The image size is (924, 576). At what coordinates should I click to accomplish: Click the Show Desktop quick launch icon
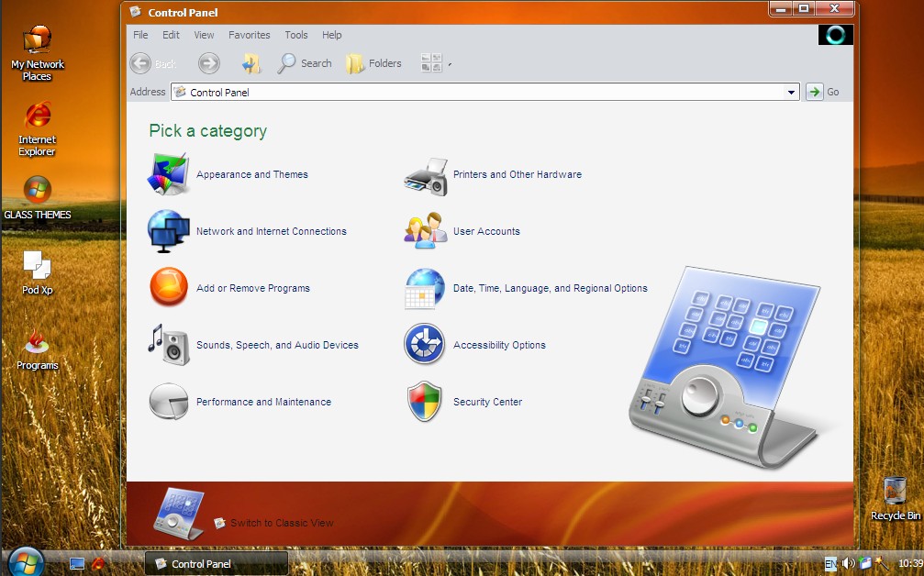click(x=76, y=564)
